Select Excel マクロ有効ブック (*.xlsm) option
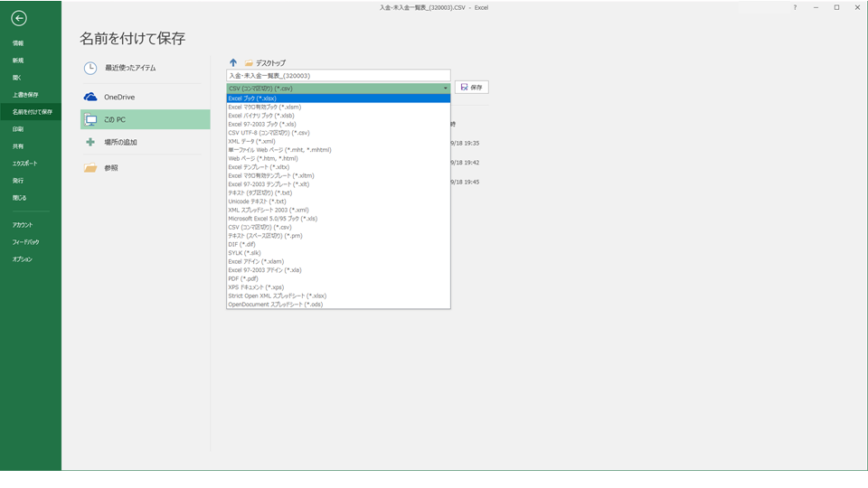868x488 pixels. pos(338,108)
